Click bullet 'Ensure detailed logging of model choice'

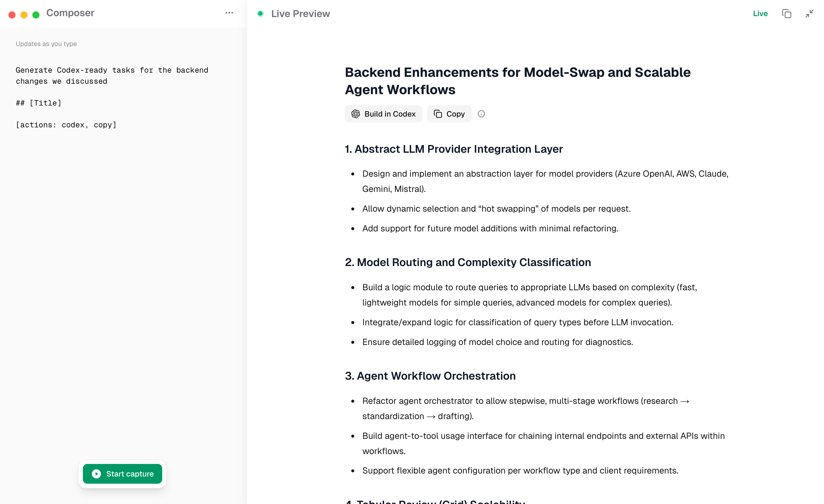coord(498,342)
